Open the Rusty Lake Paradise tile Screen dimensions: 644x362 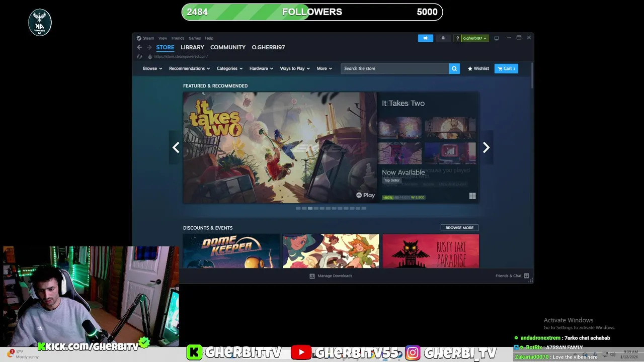[431, 251]
